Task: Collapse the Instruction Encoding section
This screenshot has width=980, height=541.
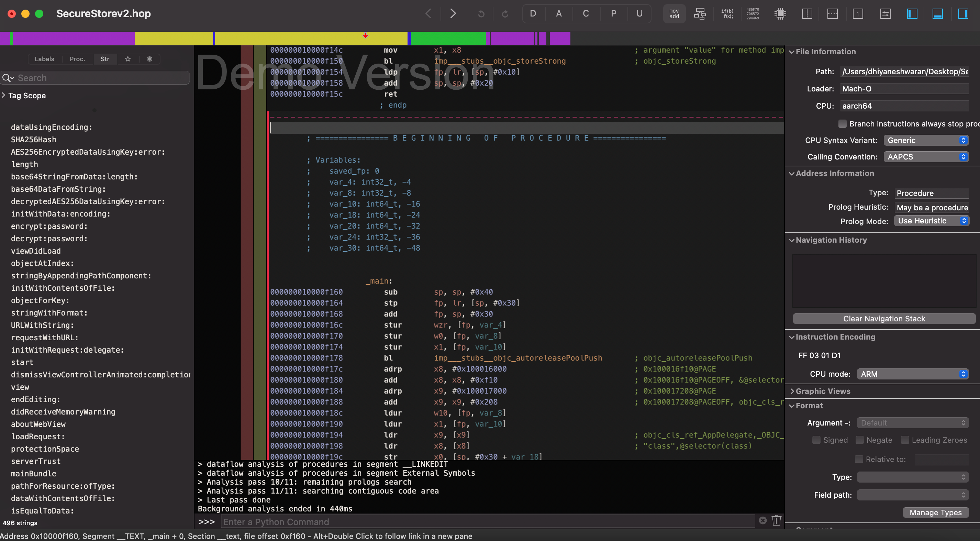Action: [x=792, y=337]
